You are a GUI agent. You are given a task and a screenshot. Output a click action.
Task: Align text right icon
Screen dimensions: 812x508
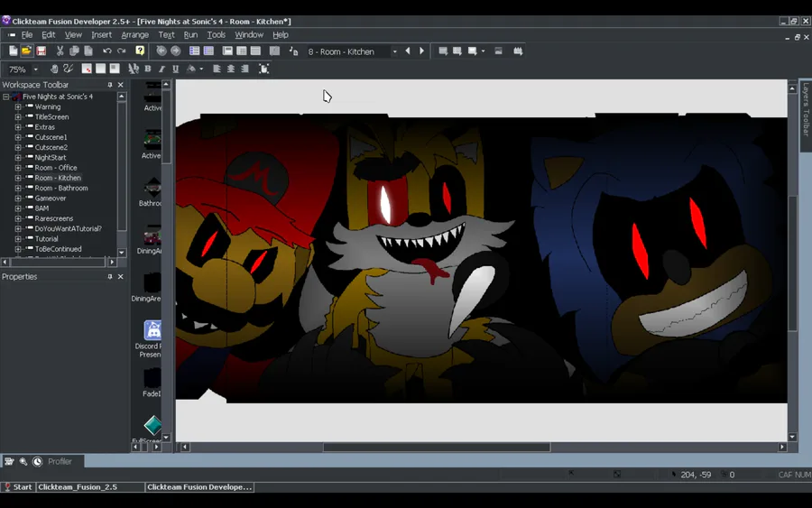(245, 69)
